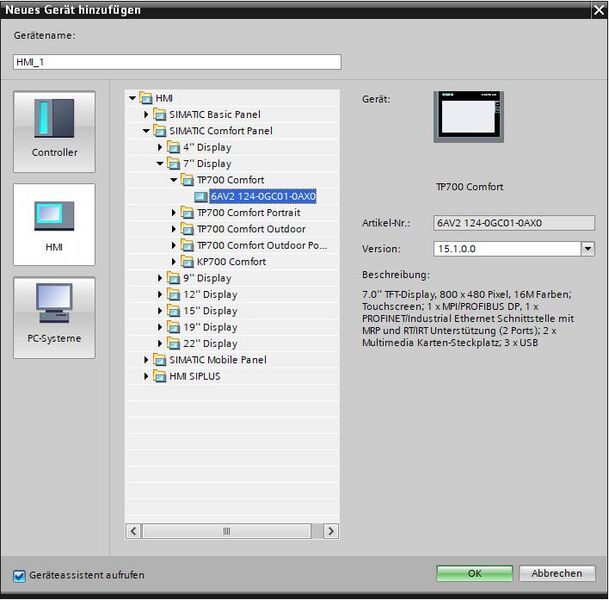Click the SIMATIC Mobile Panel folder icon

160,360
